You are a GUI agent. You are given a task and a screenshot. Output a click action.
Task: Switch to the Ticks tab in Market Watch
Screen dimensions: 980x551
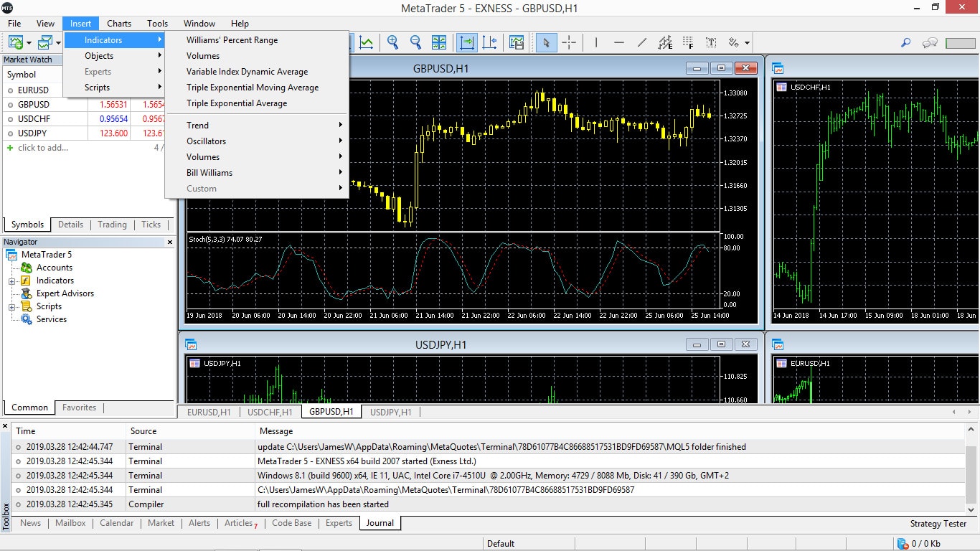pyautogui.click(x=151, y=225)
